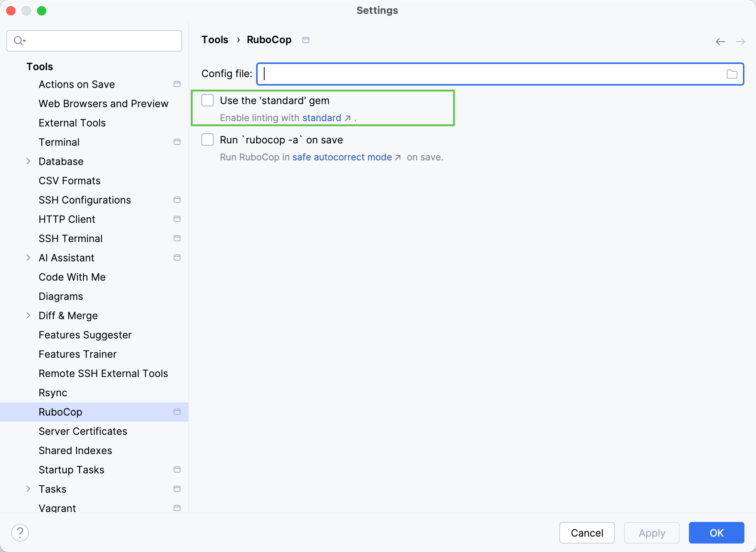Image resolution: width=756 pixels, height=552 pixels.
Task: Go forward with the right arrow
Action: coord(741,42)
